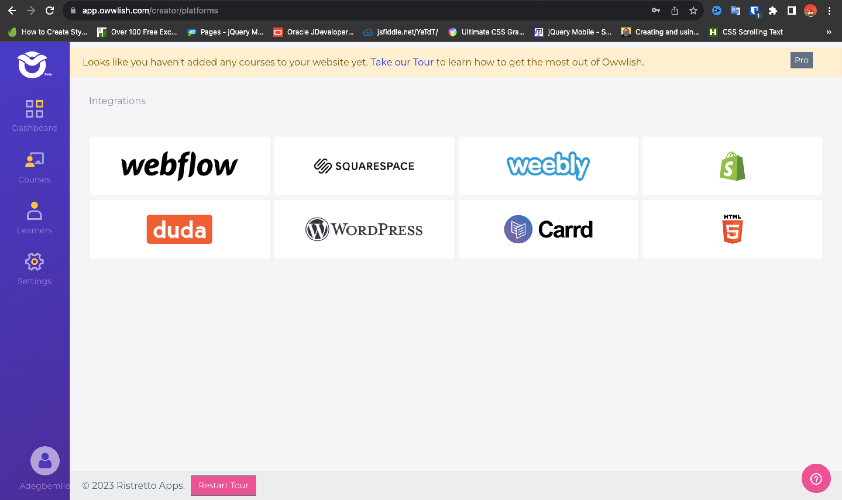Open 'Over 100 Free Exc...' bookmark

[x=137, y=32]
